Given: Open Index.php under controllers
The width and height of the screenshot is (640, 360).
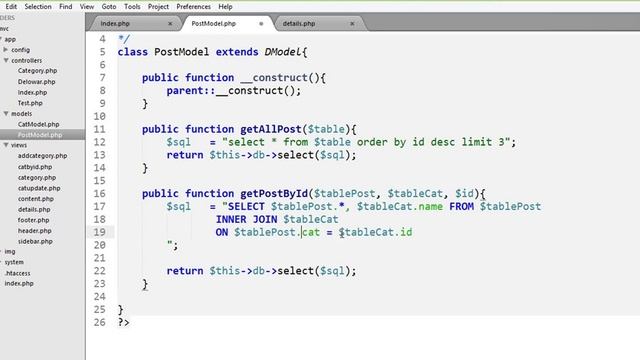Looking at the screenshot, I should [x=32, y=92].
